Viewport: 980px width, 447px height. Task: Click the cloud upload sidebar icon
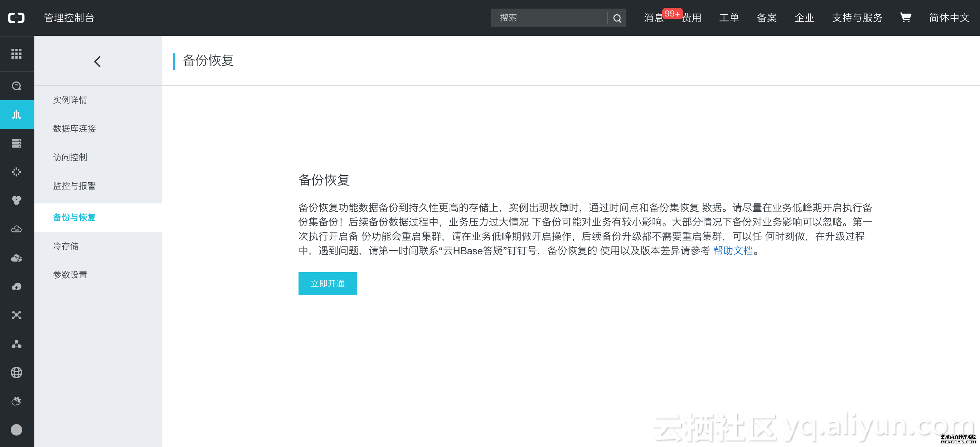16,286
